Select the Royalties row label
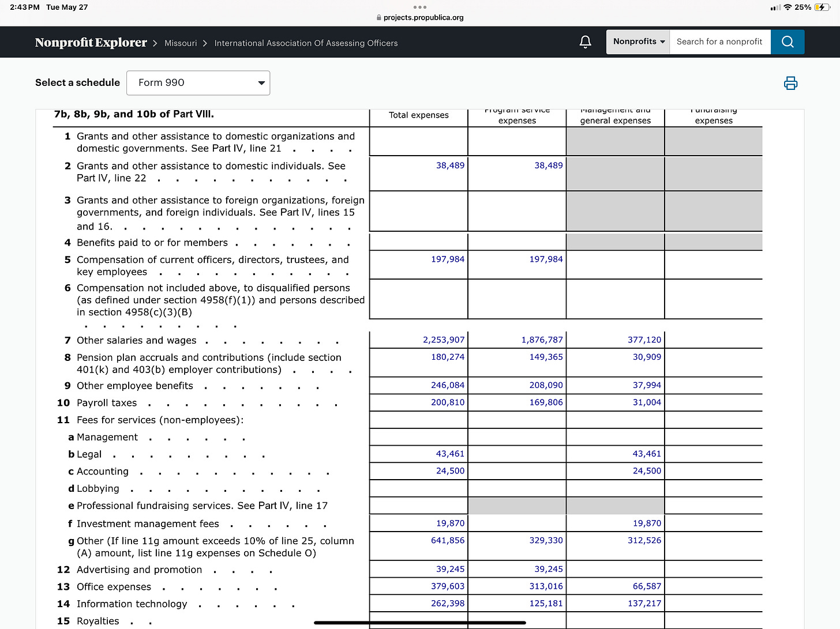Screen dimensions: 840x629 (x=98, y=622)
